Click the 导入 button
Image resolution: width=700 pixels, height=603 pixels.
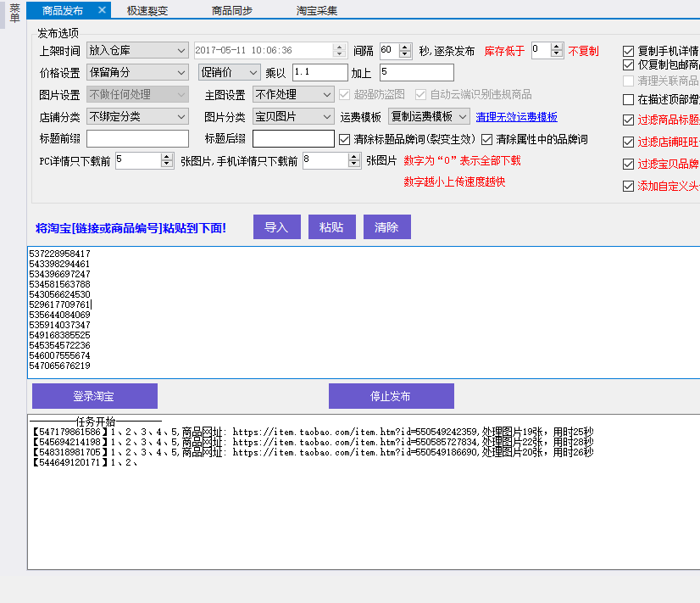click(x=276, y=226)
